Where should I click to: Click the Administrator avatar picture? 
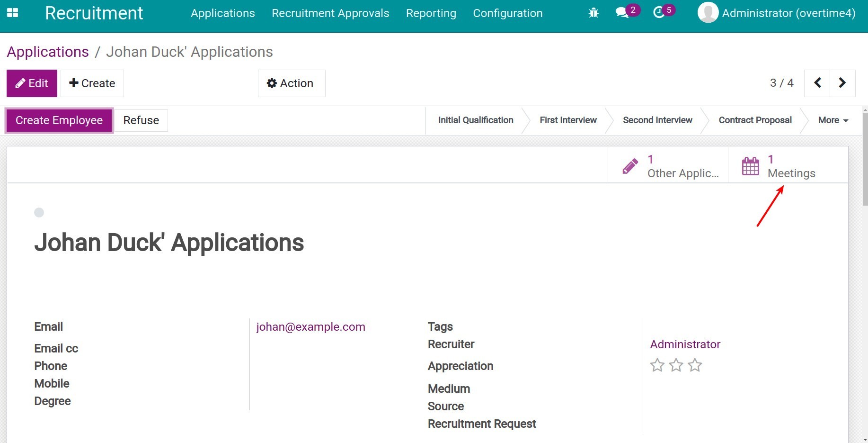[x=708, y=13]
